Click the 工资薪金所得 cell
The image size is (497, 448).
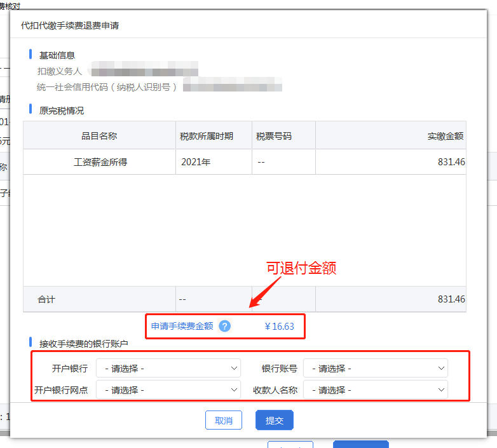pos(100,162)
